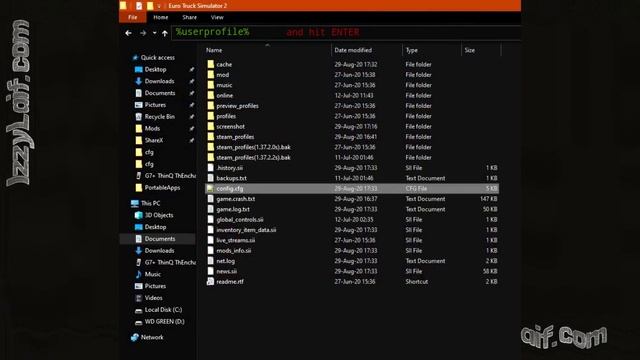The image size is (640, 360).
Task: Click the mods_info.sii file icon
Action: [x=211, y=251]
